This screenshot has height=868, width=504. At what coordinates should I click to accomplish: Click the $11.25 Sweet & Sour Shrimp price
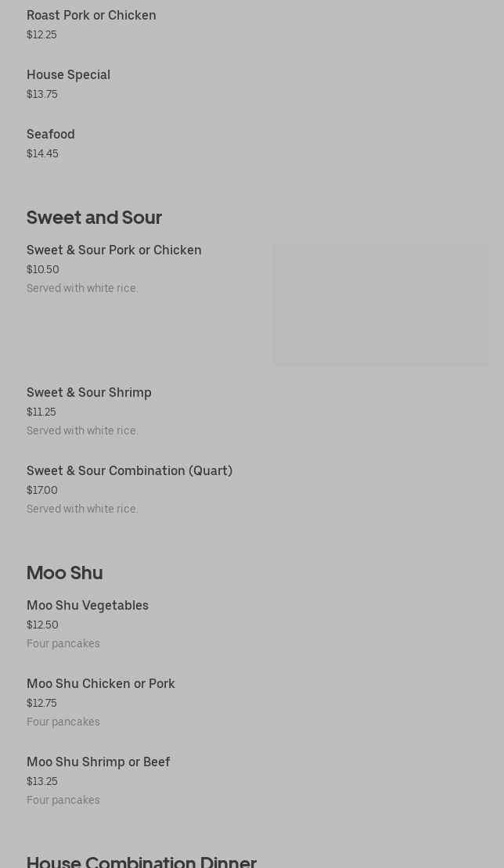(x=41, y=412)
